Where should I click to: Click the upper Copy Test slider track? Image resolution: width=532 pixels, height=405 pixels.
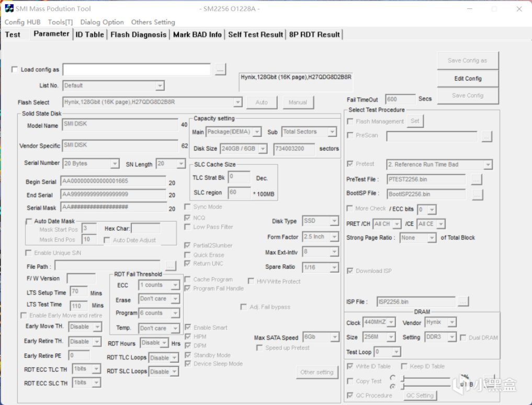point(426,378)
